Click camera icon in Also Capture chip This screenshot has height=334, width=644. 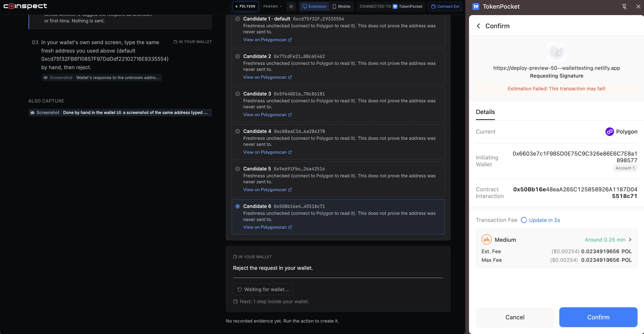(33, 113)
